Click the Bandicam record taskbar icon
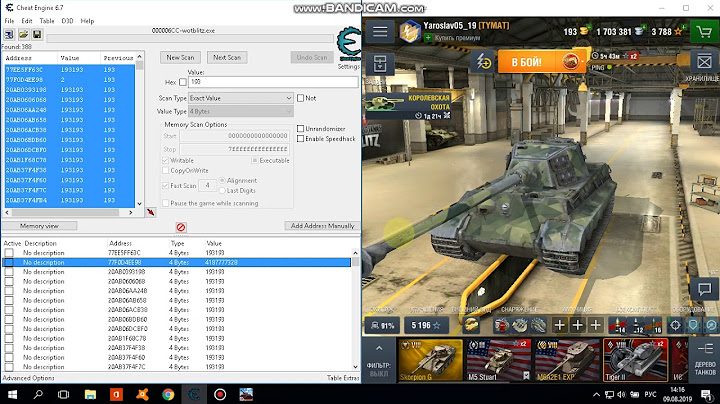 [x=220, y=394]
